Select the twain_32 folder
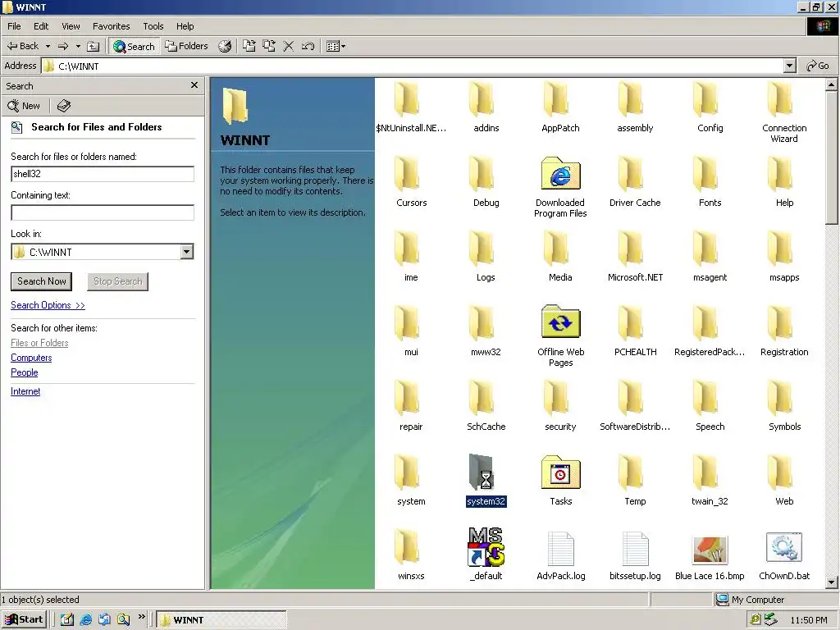 click(x=710, y=479)
